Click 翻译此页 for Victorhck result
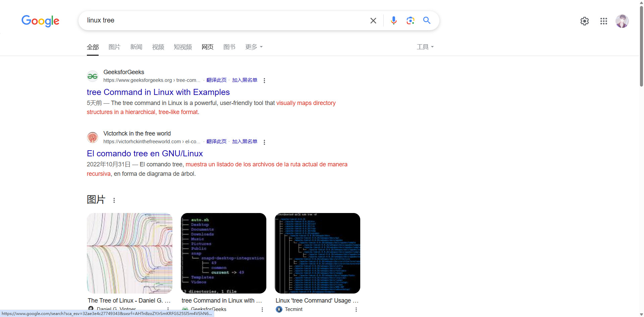 coord(216,142)
